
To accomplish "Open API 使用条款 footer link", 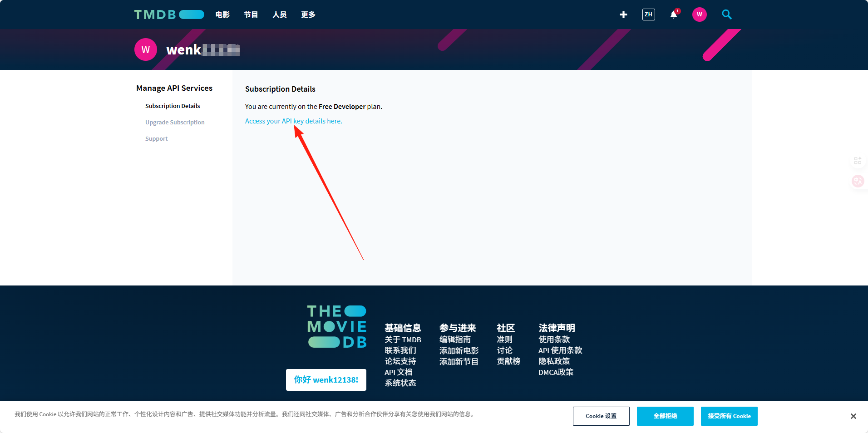I will (x=560, y=350).
